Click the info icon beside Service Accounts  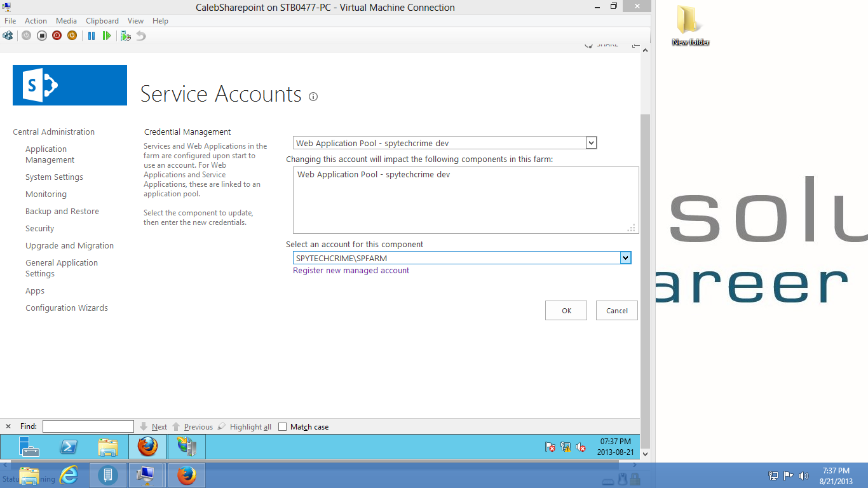tap(313, 97)
